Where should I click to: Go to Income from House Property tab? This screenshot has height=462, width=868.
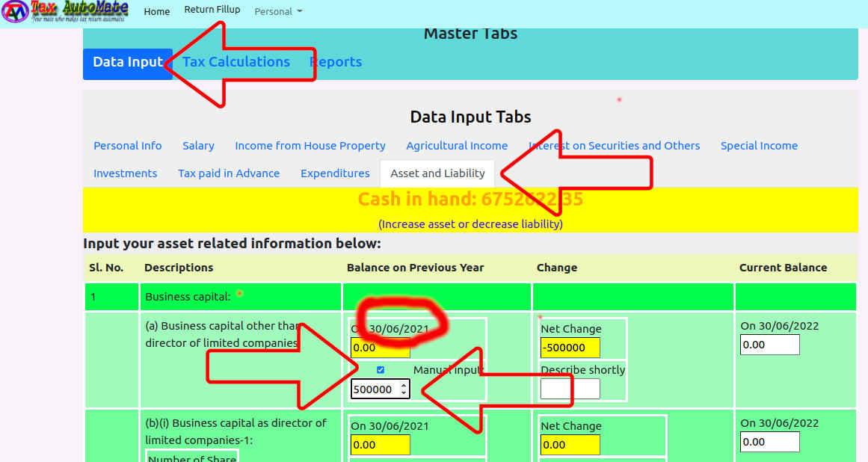[310, 146]
